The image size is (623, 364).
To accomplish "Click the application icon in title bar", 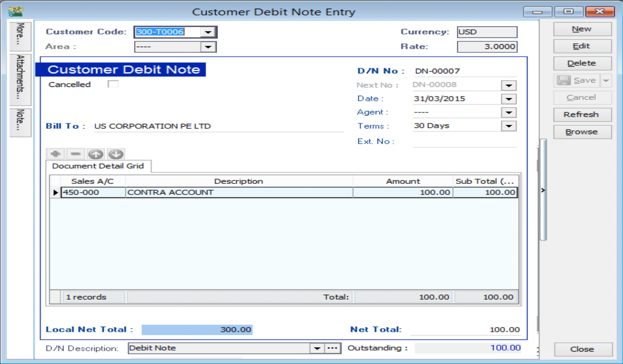I will pos(15,12).
